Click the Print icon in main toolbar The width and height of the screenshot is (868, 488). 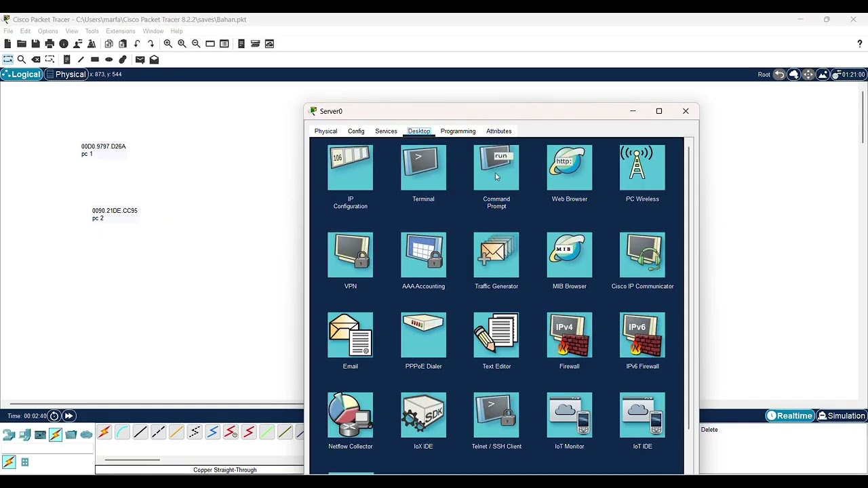pos(50,43)
